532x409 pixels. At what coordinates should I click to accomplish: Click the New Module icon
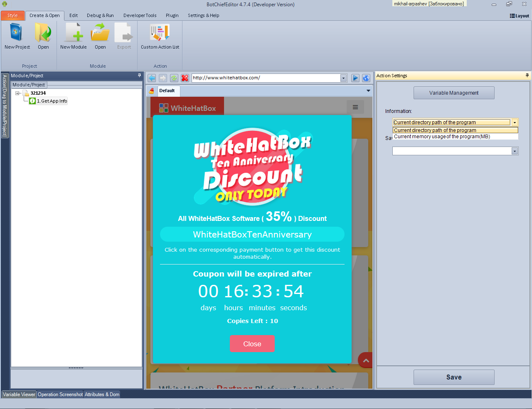coord(74,33)
